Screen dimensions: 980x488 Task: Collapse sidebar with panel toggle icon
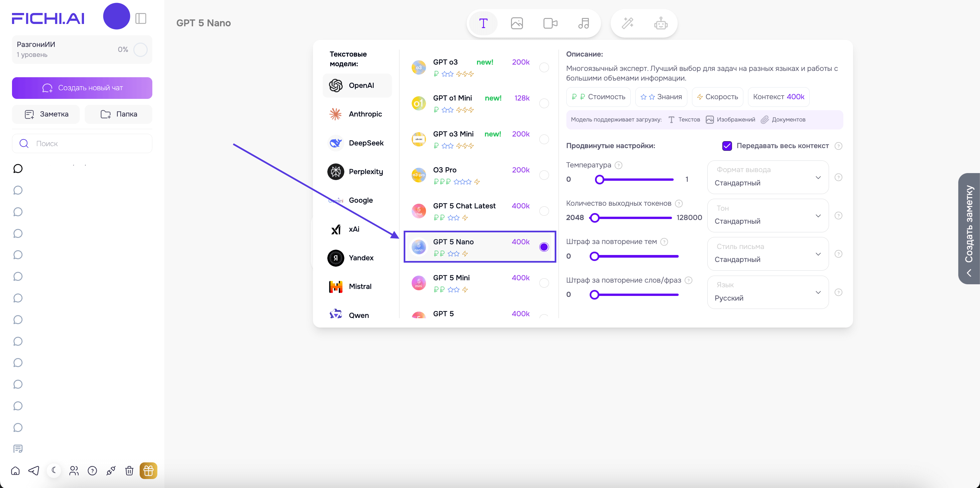coord(141,18)
